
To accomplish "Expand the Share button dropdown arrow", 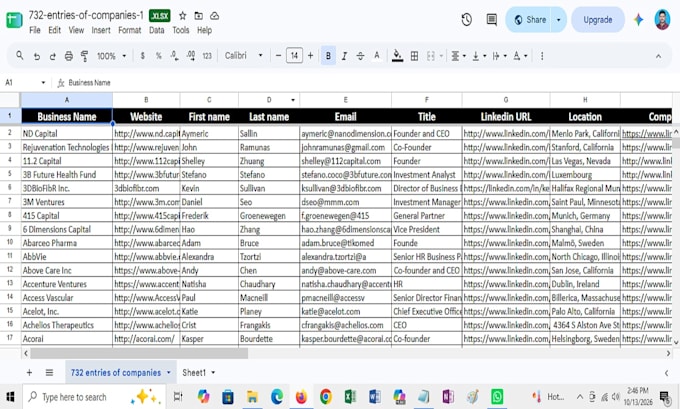I will (559, 20).
